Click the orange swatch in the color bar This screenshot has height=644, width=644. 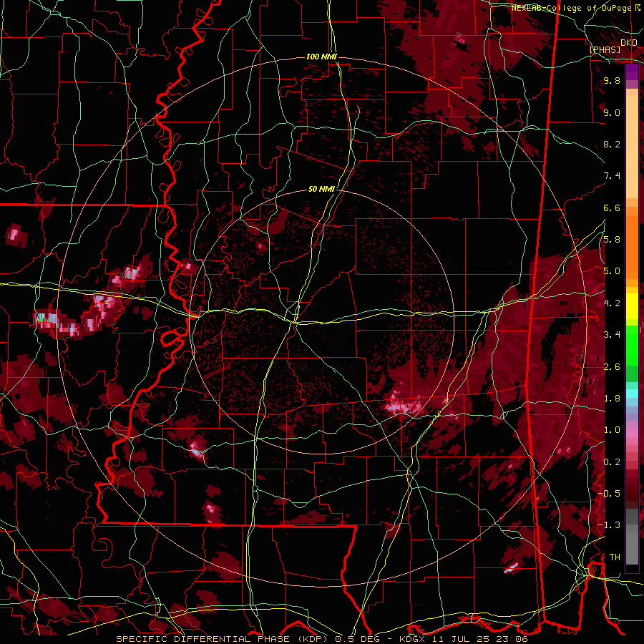click(632, 243)
